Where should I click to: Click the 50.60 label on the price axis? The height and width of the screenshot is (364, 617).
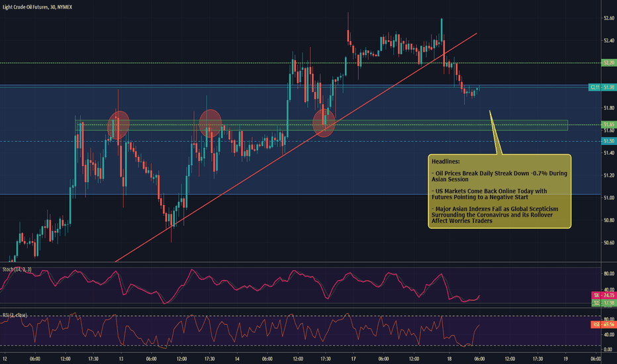tap(609, 242)
